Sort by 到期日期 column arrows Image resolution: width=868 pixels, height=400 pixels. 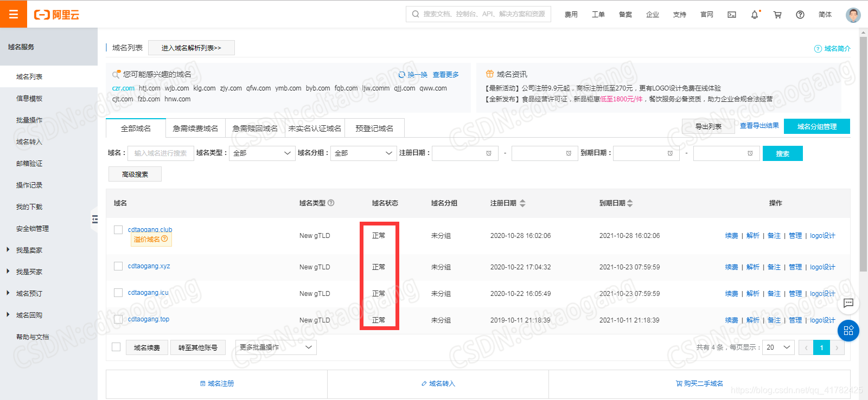pyautogui.click(x=630, y=203)
